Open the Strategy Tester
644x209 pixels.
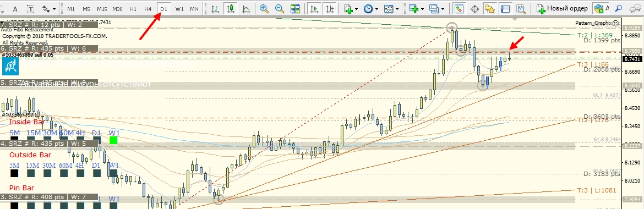coord(521,8)
